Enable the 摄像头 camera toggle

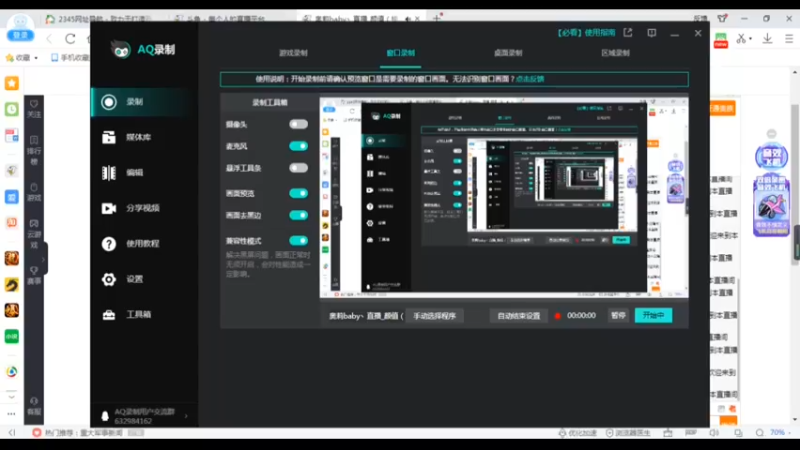tap(298, 124)
